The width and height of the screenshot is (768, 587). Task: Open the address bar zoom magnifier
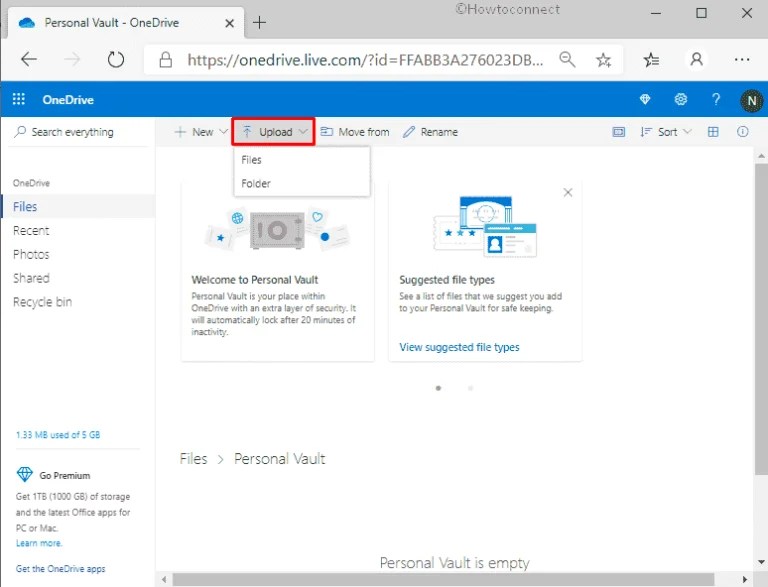click(567, 59)
